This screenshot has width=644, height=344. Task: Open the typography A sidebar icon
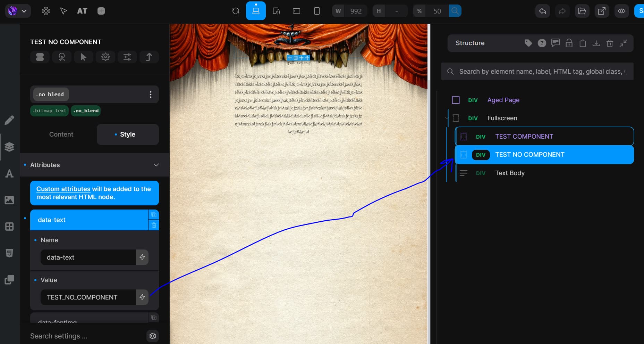[x=9, y=173]
